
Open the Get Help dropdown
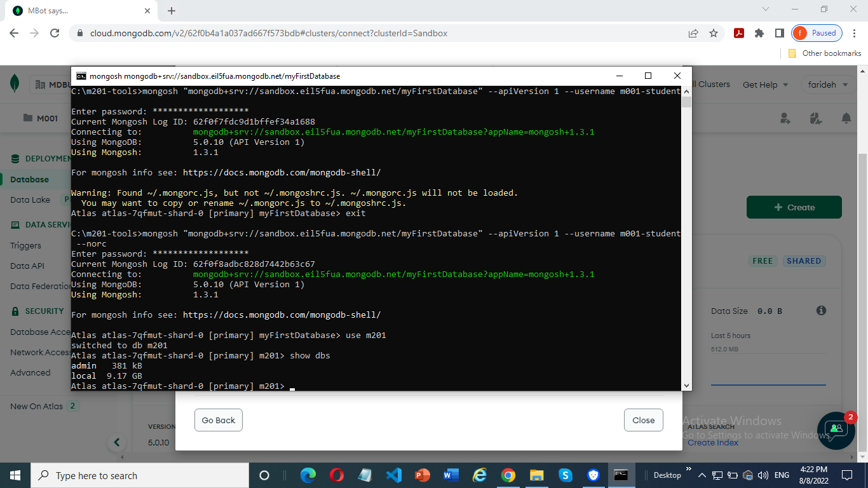pos(765,85)
